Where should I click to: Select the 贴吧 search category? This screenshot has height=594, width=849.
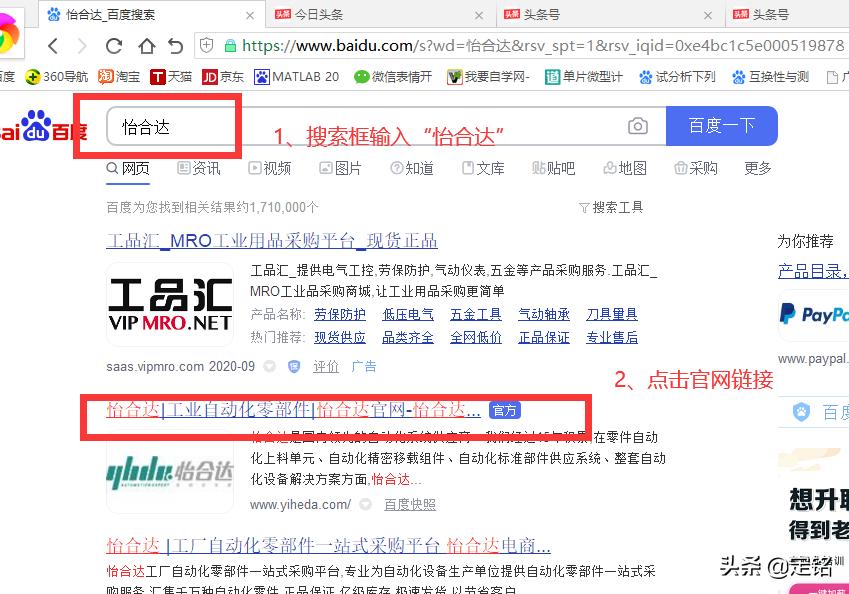click(553, 168)
